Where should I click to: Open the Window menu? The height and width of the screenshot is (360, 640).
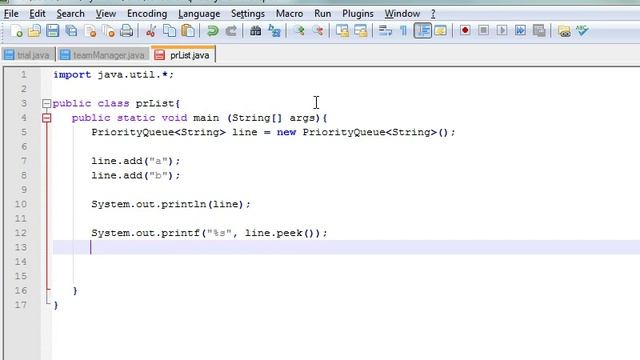(402, 13)
